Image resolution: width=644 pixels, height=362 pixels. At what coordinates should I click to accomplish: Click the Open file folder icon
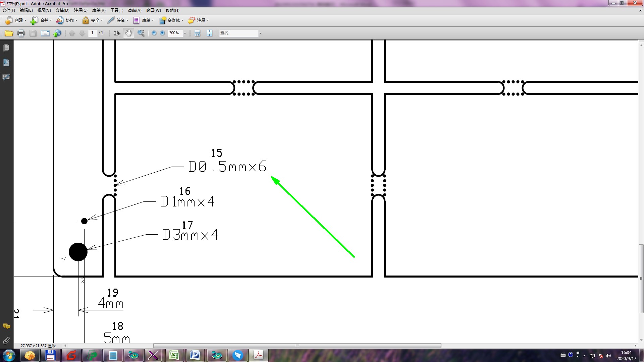9,33
